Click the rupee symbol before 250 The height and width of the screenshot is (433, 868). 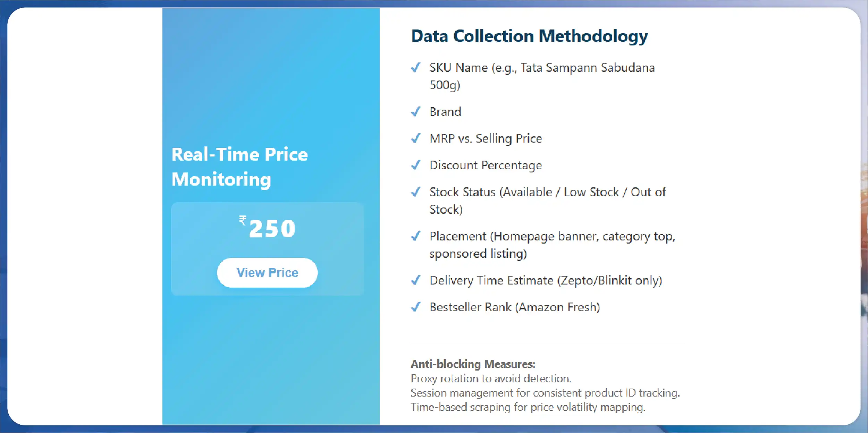243,220
